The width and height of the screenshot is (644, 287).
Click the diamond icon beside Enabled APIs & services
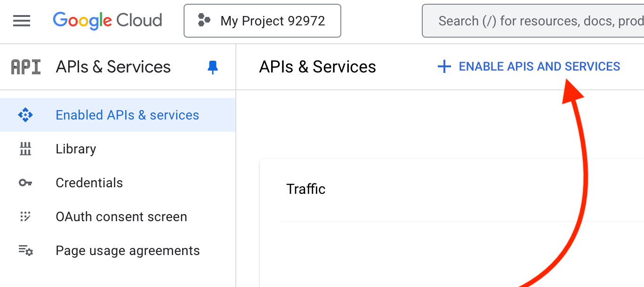pos(25,115)
